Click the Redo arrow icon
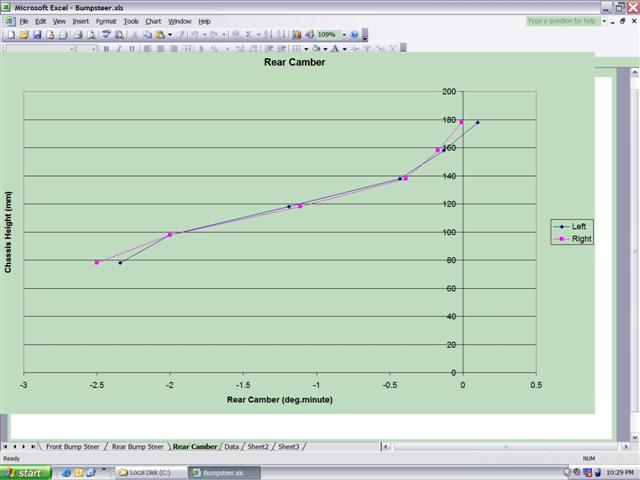The height and width of the screenshot is (480, 640). [214, 35]
